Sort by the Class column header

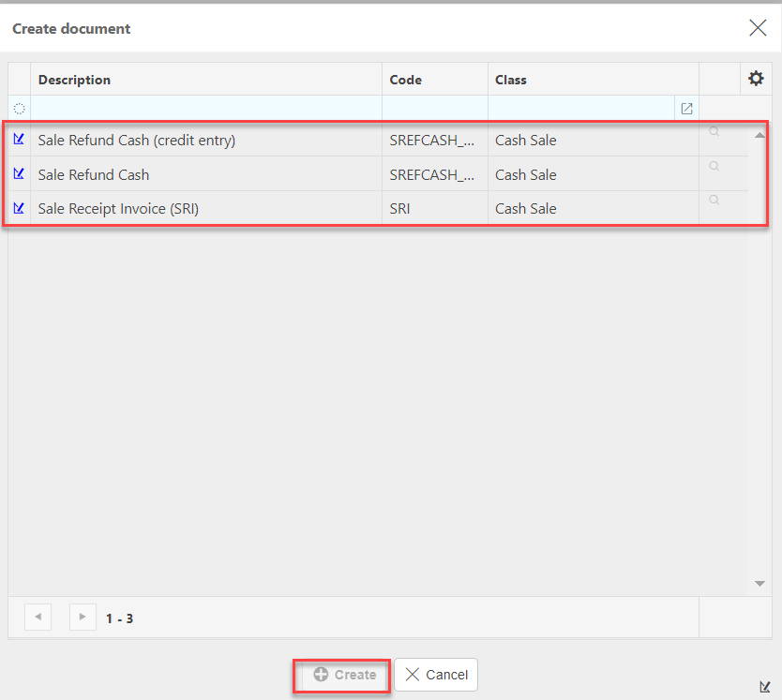pyautogui.click(x=511, y=80)
